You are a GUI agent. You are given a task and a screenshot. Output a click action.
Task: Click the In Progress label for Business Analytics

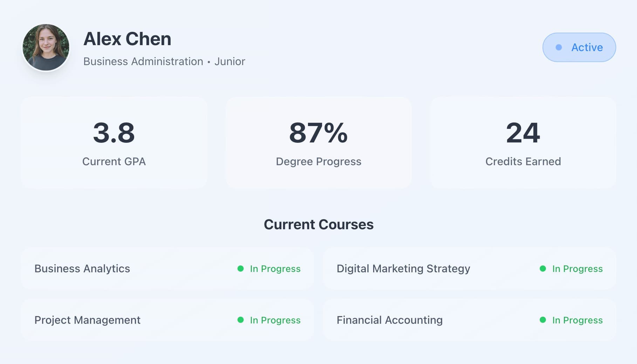click(x=275, y=269)
